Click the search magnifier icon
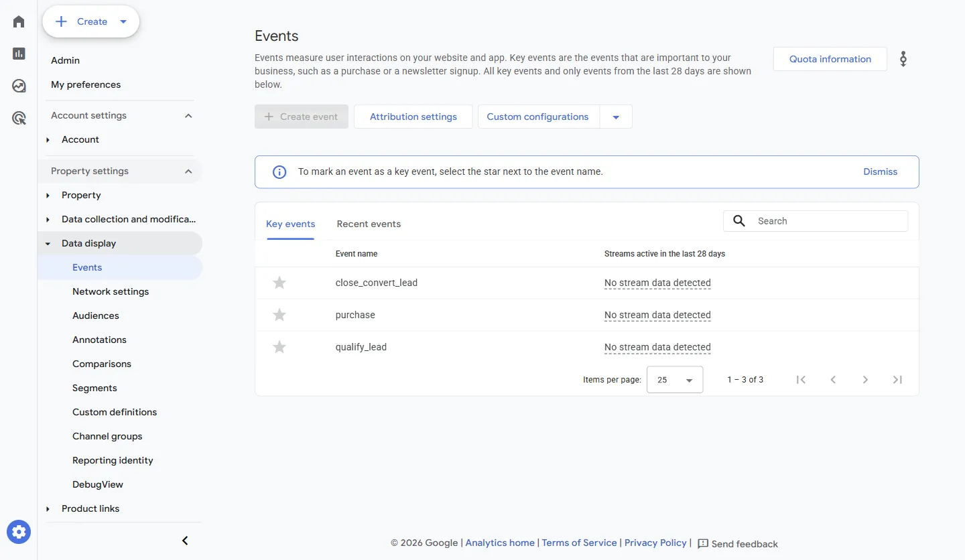 click(739, 221)
